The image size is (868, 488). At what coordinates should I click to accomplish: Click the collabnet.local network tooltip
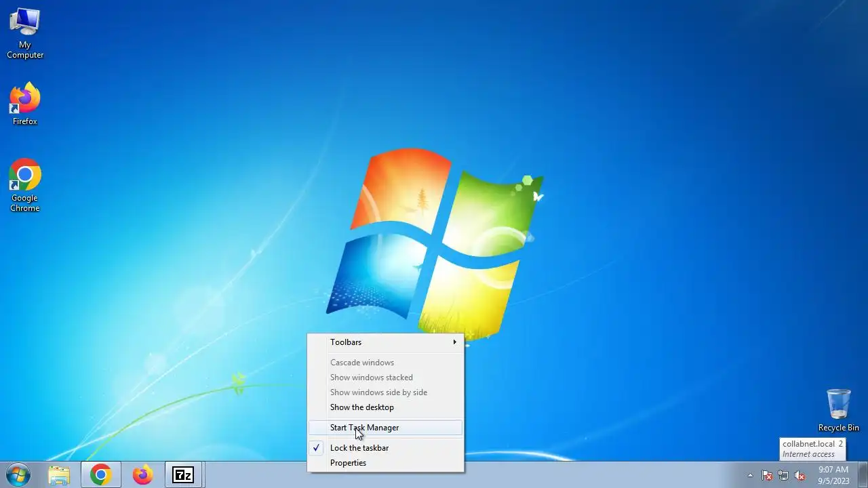(x=812, y=449)
